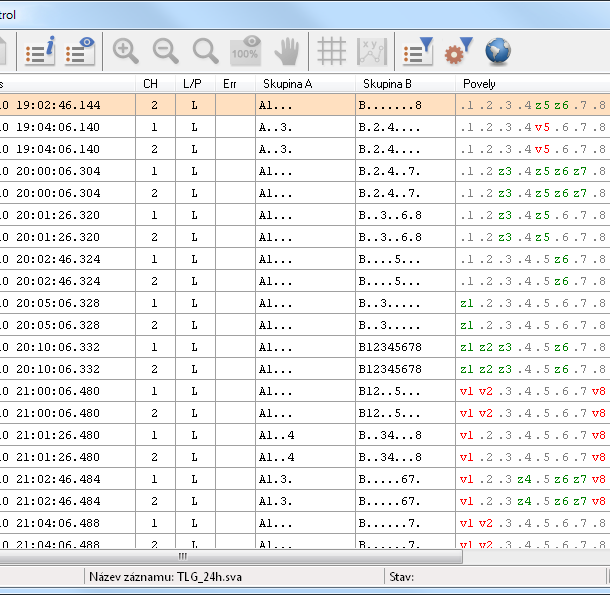Open the list filter icon
This screenshot has height=595, width=610.
[418, 51]
